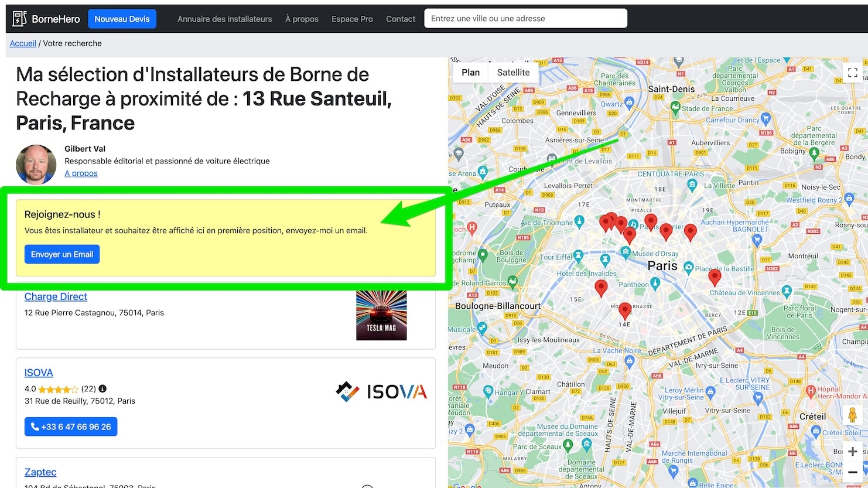Viewport: 868px width, 488px height.
Task: Switch map to Satellite view
Action: [x=513, y=73]
